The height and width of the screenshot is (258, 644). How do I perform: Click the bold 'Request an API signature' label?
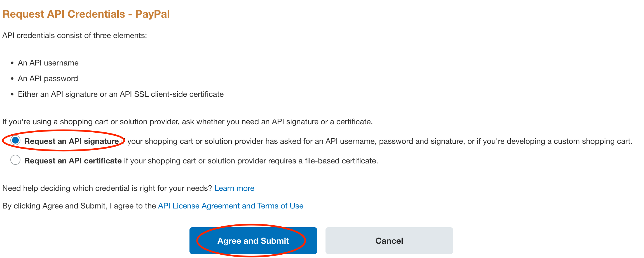(71, 141)
